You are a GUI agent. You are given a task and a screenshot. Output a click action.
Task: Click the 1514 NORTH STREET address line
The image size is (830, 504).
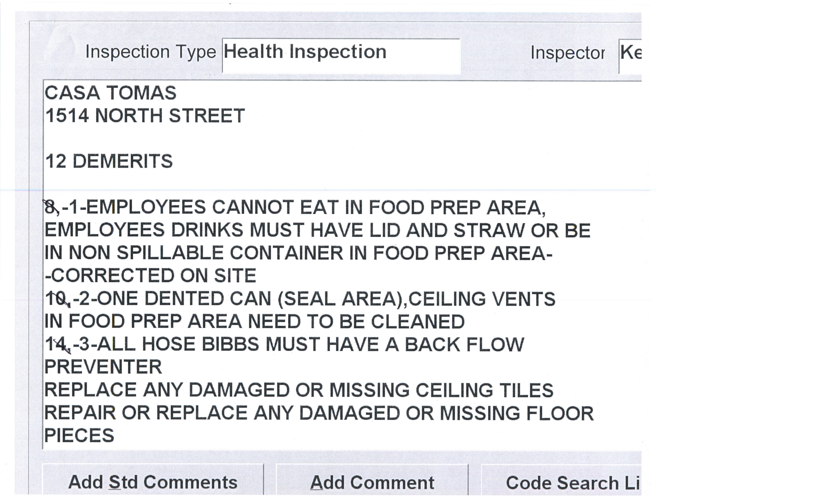[145, 116]
